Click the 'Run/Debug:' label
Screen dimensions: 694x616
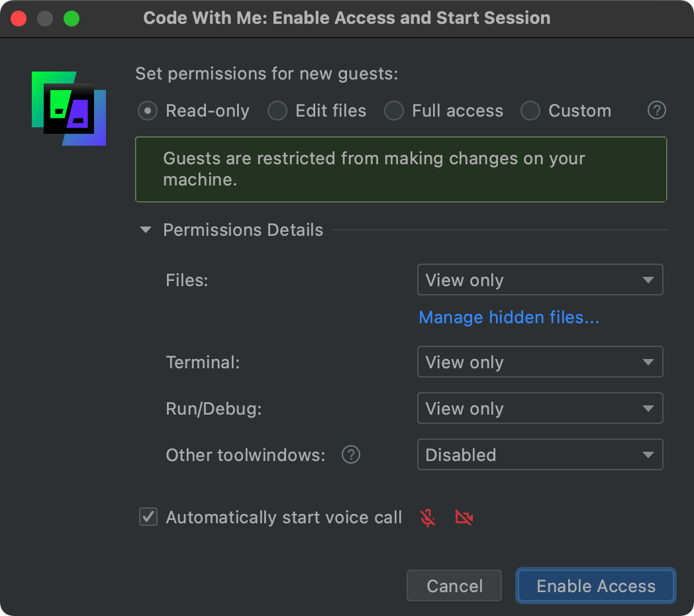coord(214,409)
